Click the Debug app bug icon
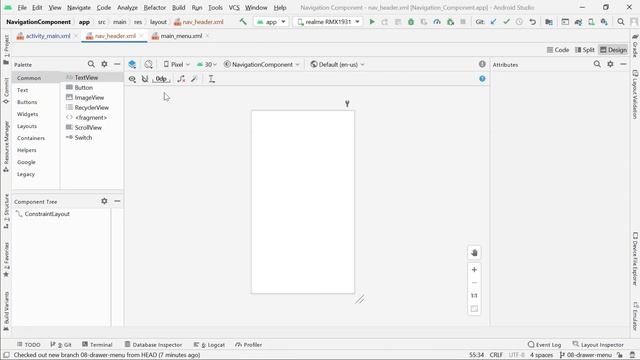This screenshot has height=360, width=640. tap(411, 22)
